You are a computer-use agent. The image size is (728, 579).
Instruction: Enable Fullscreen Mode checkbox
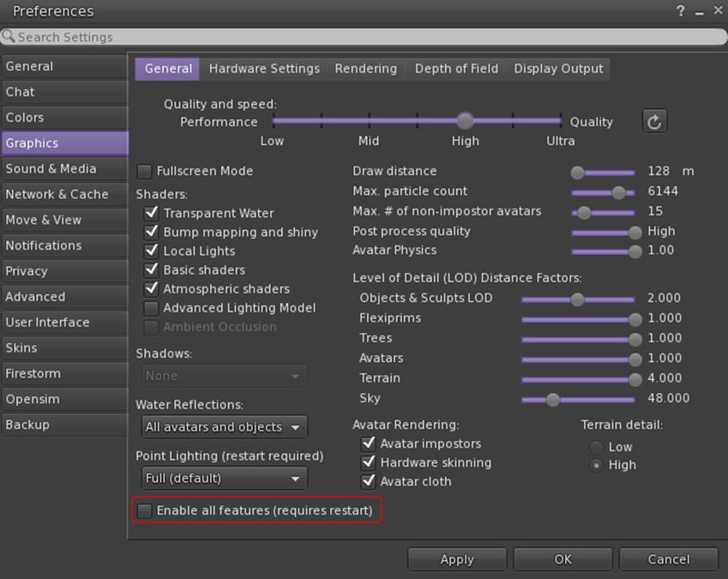[145, 172]
